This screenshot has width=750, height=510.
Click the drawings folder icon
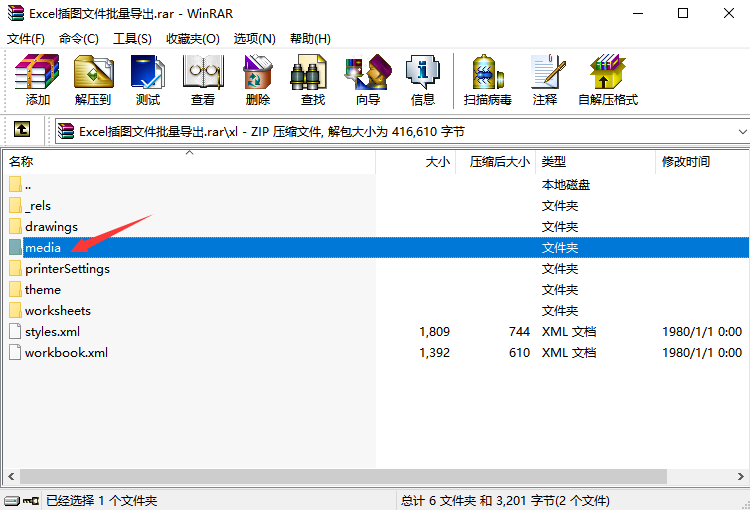pyautogui.click(x=15, y=227)
